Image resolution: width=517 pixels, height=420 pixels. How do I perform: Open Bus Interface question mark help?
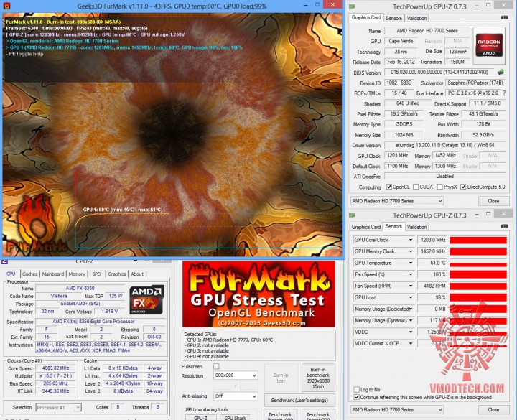[x=504, y=93]
